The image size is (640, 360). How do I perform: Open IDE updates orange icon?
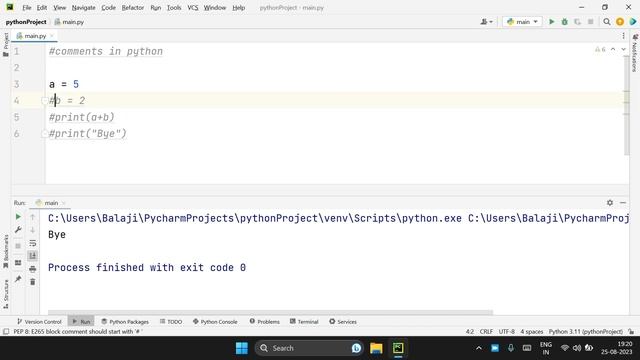coord(620,22)
